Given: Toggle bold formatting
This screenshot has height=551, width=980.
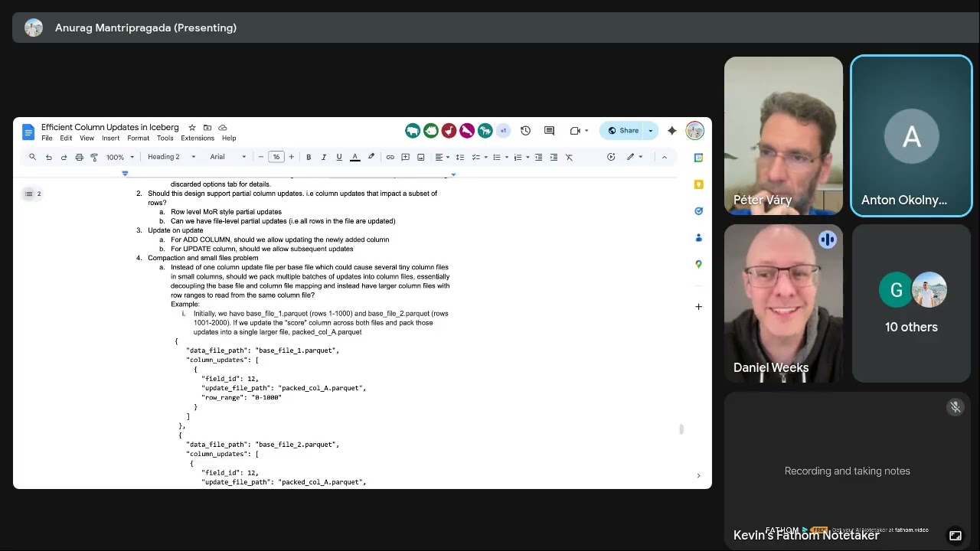Looking at the screenshot, I should [x=309, y=157].
